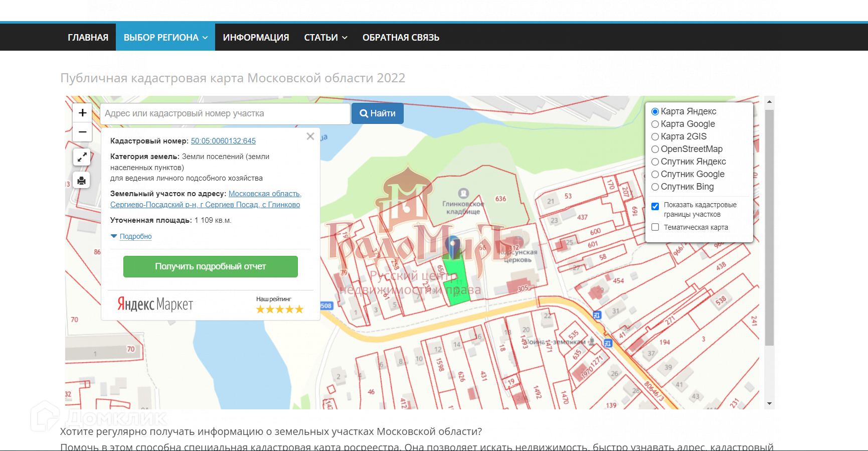Click the address or cadastral number field
The width and height of the screenshot is (868, 451).
pyautogui.click(x=225, y=114)
